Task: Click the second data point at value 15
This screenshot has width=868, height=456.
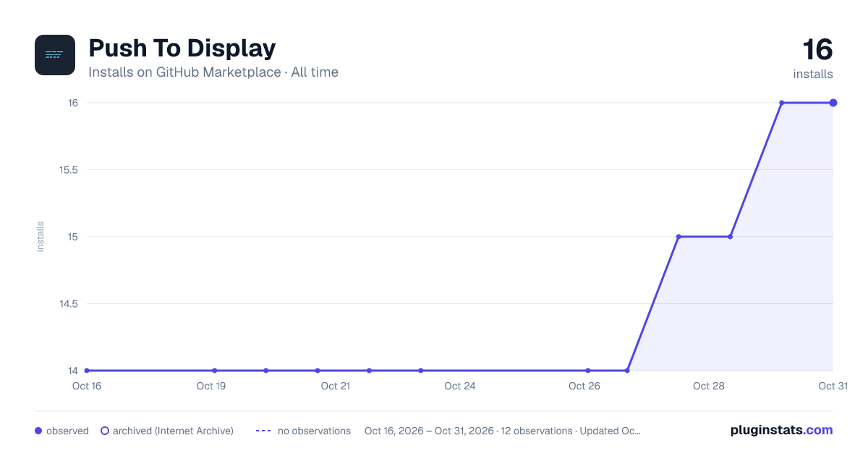Action: [730, 237]
